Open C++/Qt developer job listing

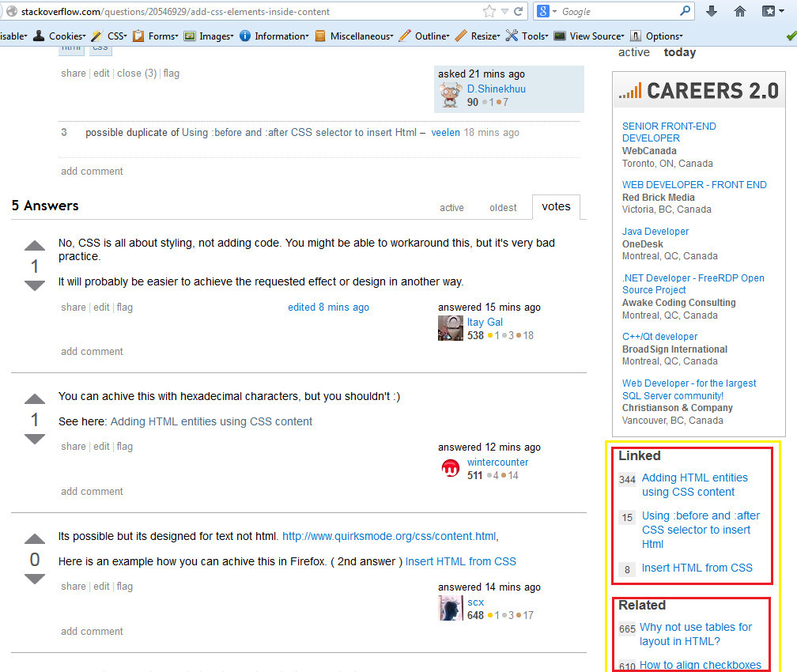(659, 337)
